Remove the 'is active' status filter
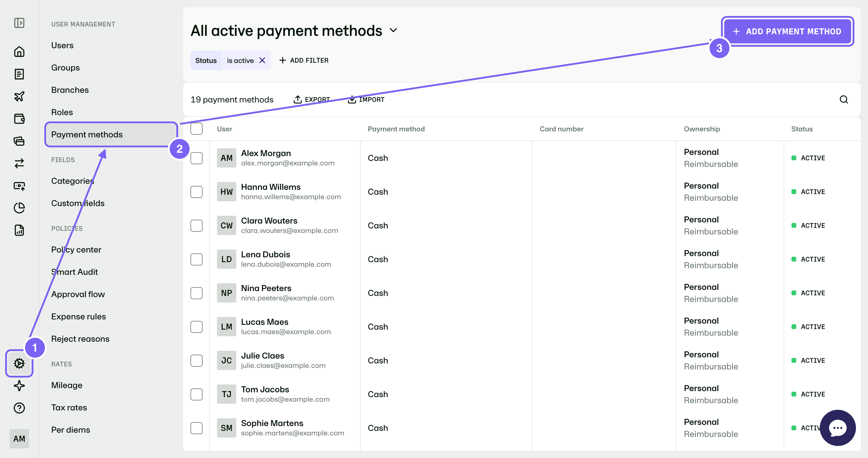868x458 pixels. point(262,60)
